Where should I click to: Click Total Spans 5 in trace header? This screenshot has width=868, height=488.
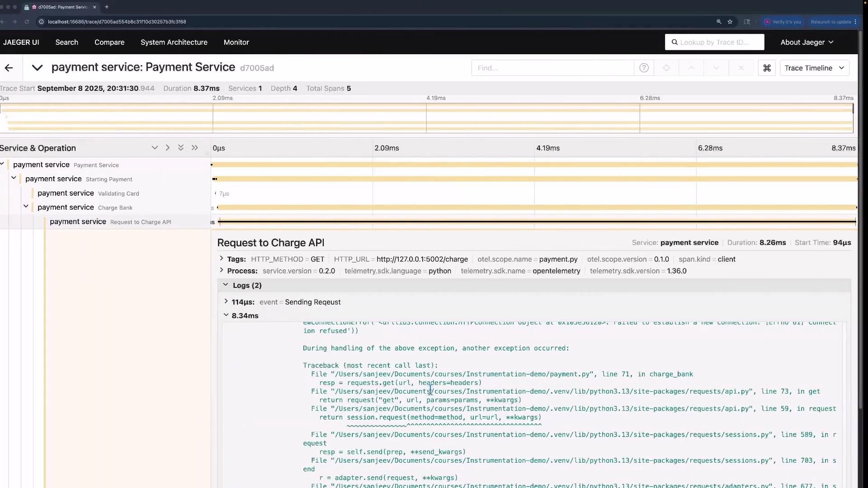pyautogui.click(x=329, y=88)
